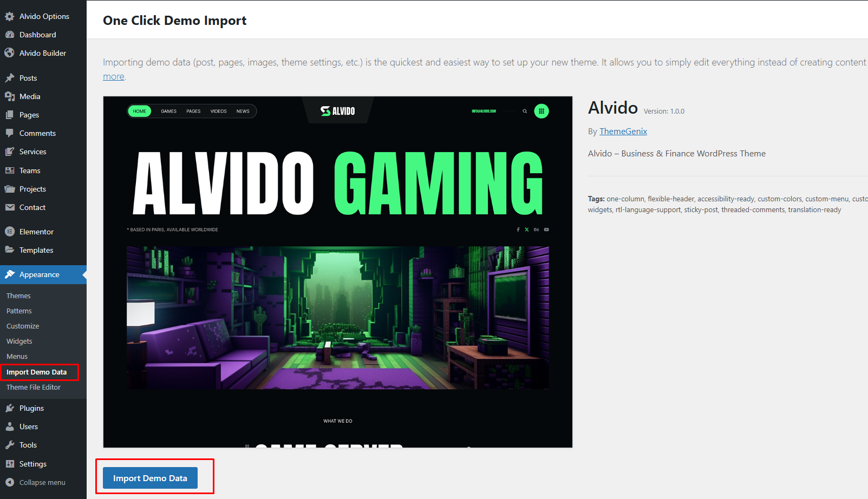Click the Comments bubble icon
868x499 pixels.
tap(10, 133)
